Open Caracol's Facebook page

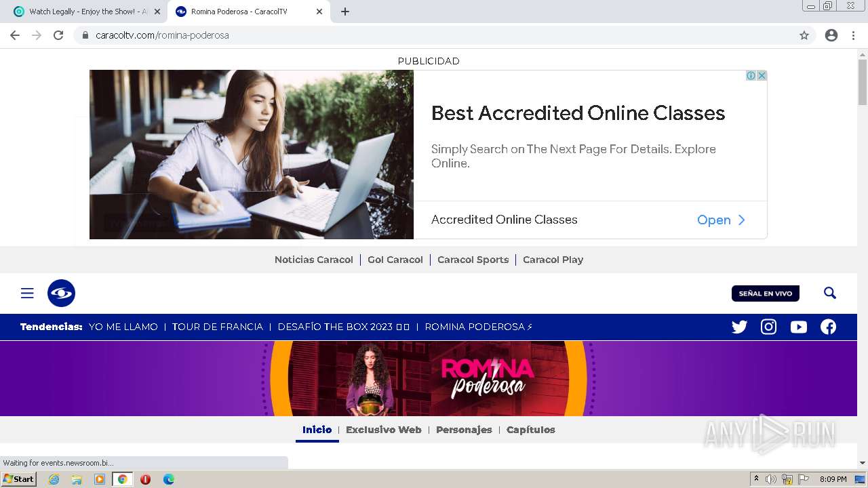(x=828, y=327)
